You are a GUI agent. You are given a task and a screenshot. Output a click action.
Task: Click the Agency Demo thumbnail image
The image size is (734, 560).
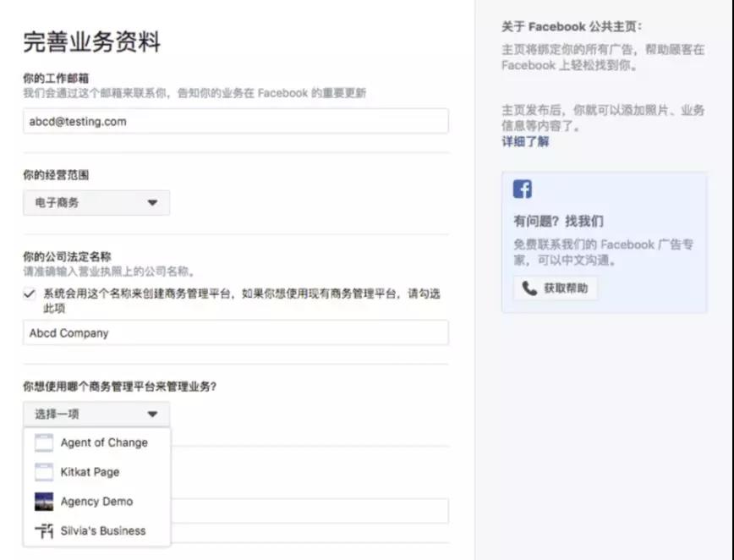tap(44, 502)
